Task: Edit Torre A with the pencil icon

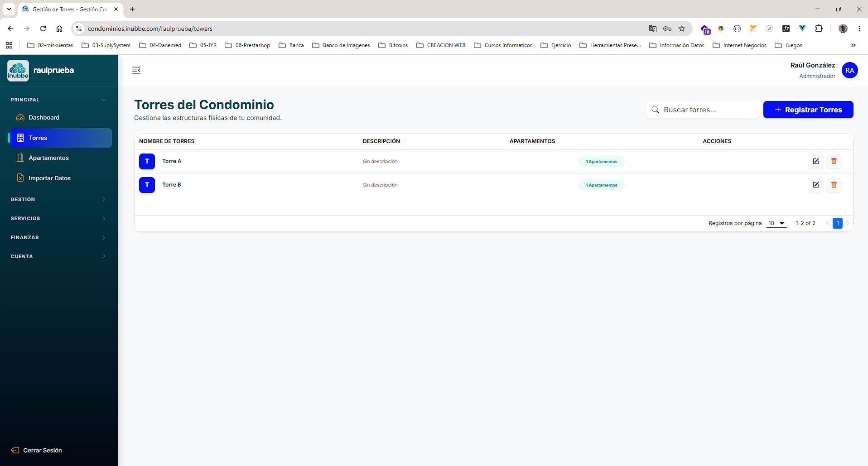Action: click(x=815, y=161)
